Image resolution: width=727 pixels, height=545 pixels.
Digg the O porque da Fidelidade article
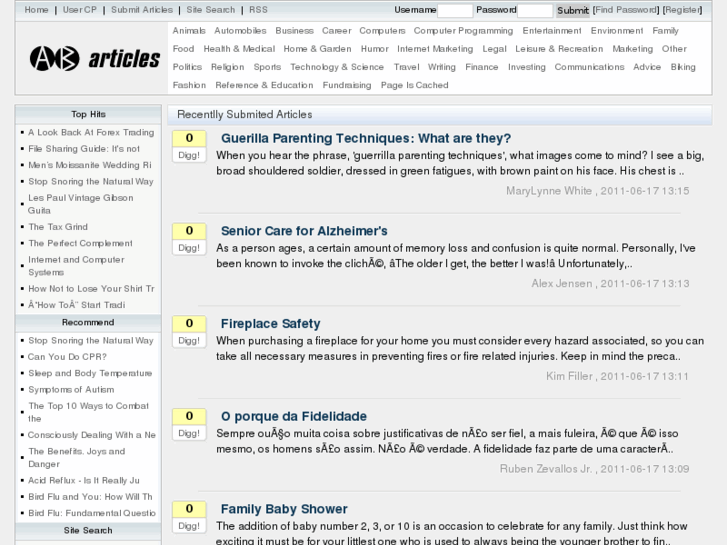[x=189, y=433]
